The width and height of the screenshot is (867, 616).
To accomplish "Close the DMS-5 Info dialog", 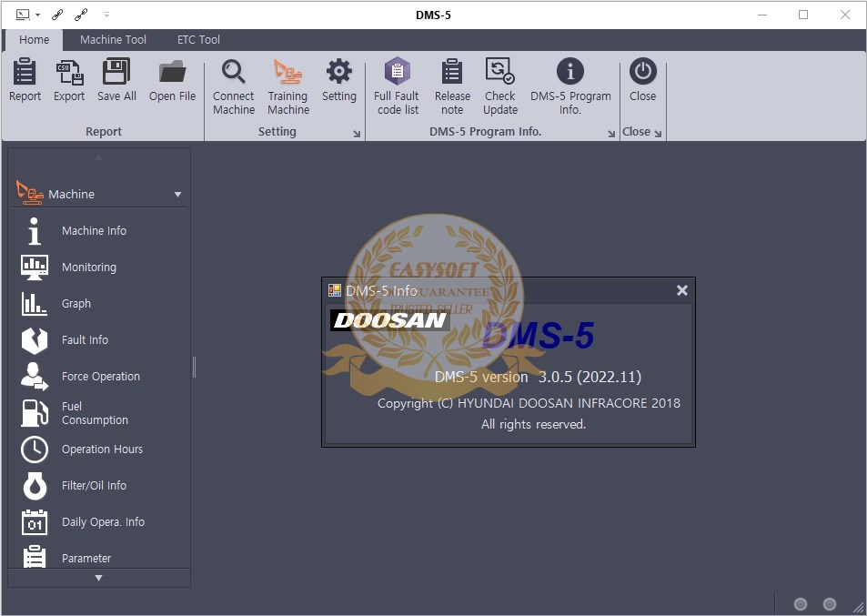I will (681, 290).
